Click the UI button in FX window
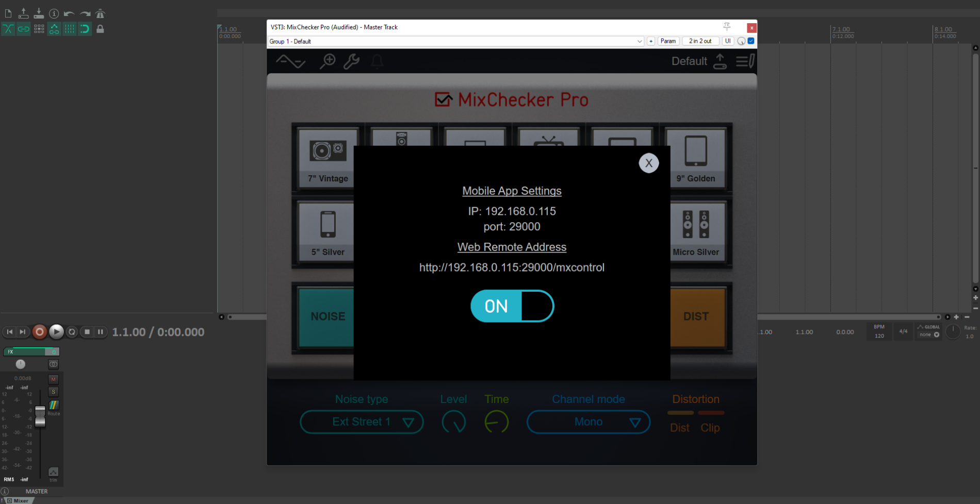Viewport: 980px width, 504px height. [728, 41]
